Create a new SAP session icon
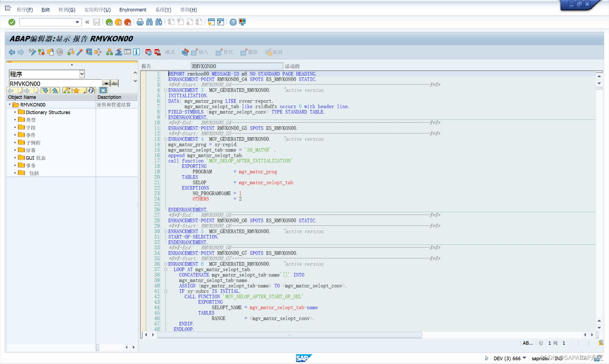 point(211,22)
